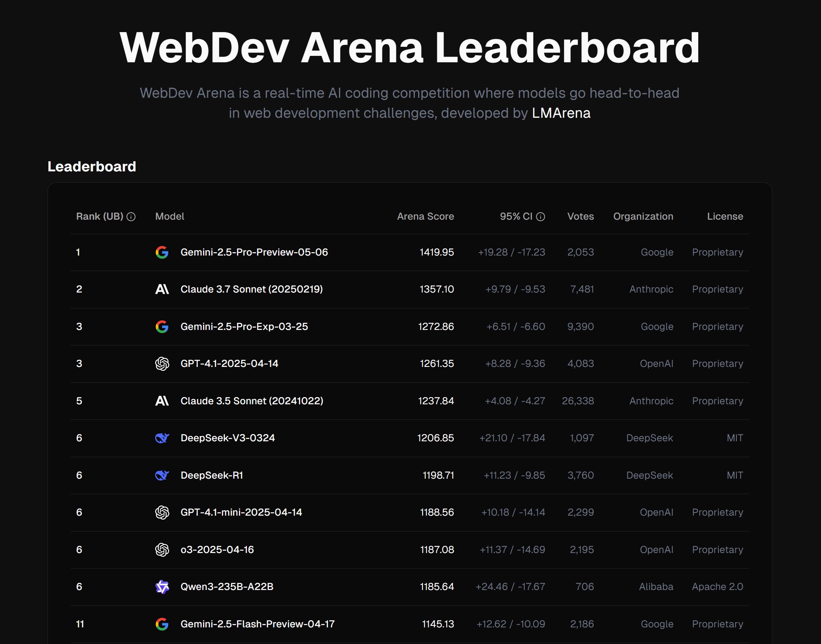Click the confidence interval +9.79 / -9.53
This screenshot has width=821, height=644.
[x=515, y=289]
